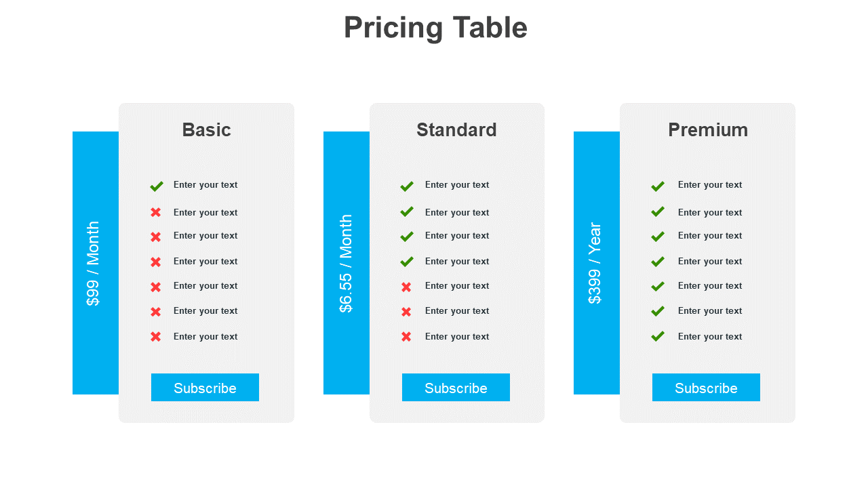Click the top green checkmark in Standard
The width and height of the screenshot is (868, 488).
[407, 186]
